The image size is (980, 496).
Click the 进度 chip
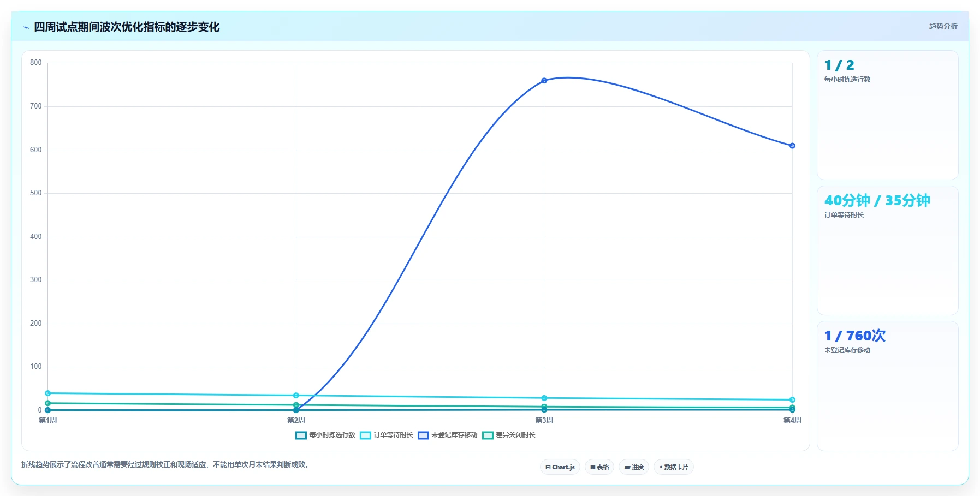[x=634, y=467]
